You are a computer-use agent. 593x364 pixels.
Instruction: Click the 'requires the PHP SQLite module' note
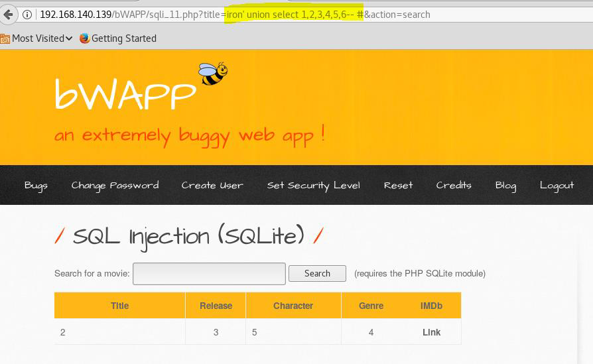pos(420,273)
